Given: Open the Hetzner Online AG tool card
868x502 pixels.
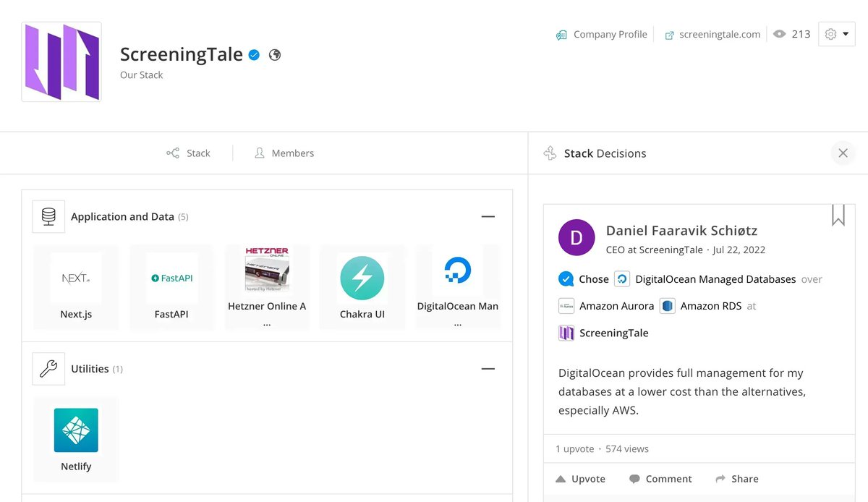Looking at the screenshot, I should pos(267,287).
